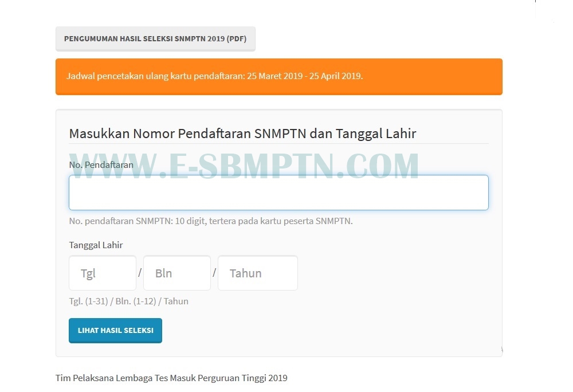This screenshot has width=573, height=392.
Task: Click the 'No. Pendaftaran' label
Action: coord(101,164)
